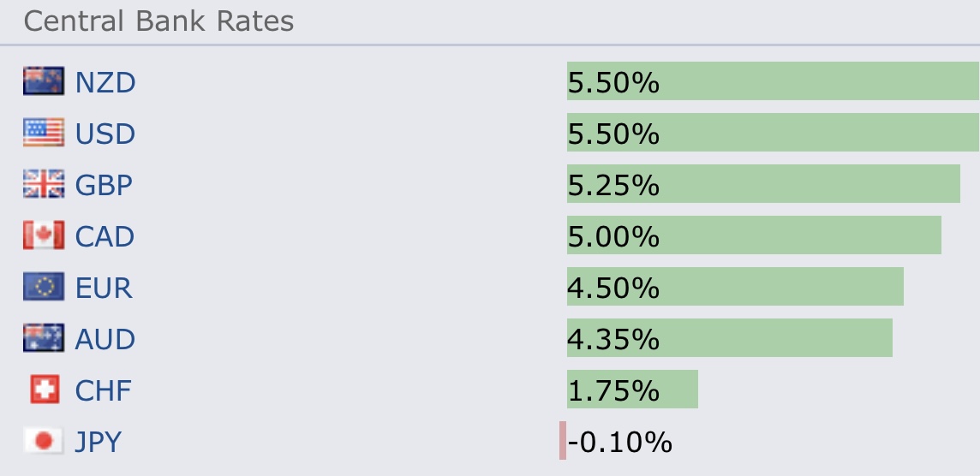Open the CAD currency link
The image size is (980, 476).
[x=105, y=237]
